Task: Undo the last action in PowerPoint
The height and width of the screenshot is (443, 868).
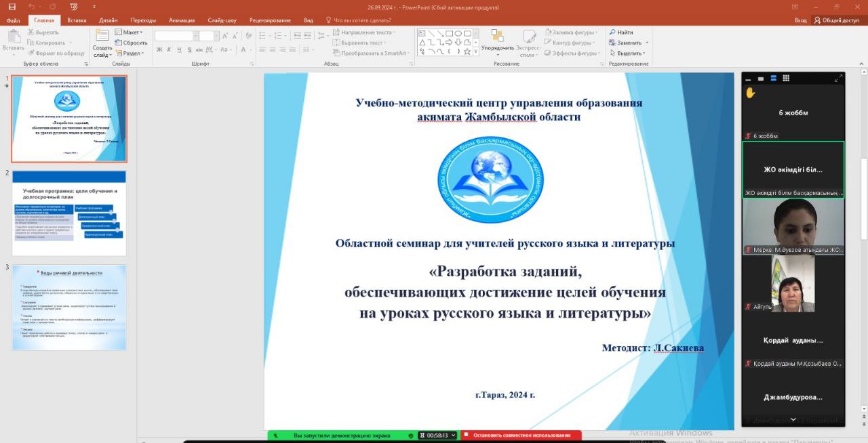Action: 32,7
